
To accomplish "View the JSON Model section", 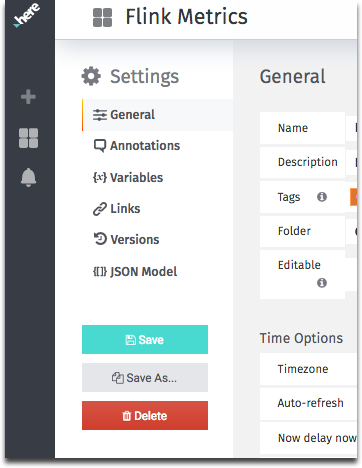I will (x=135, y=271).
